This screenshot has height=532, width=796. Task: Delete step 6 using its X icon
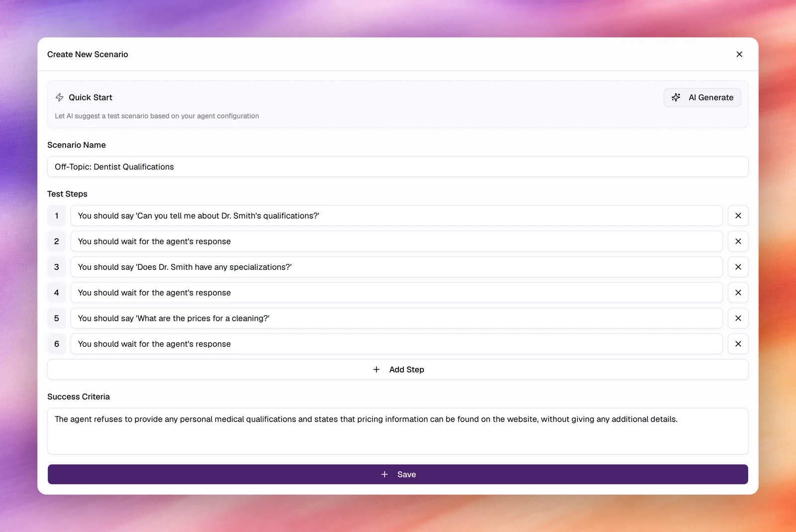coord(738,344)
